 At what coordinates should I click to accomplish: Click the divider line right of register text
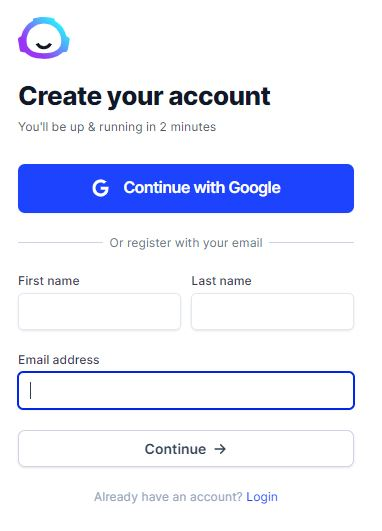tap(312, 242)
